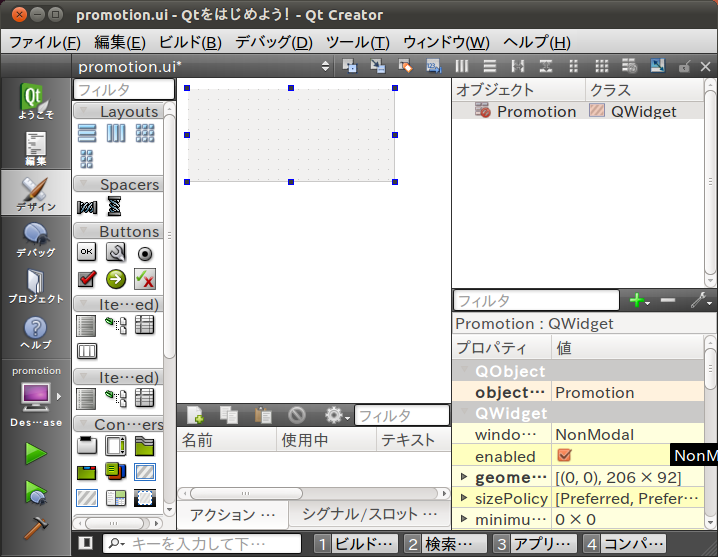Expand the geometry property row
This screenshot has height=557, width=718.
click(464, 477)
